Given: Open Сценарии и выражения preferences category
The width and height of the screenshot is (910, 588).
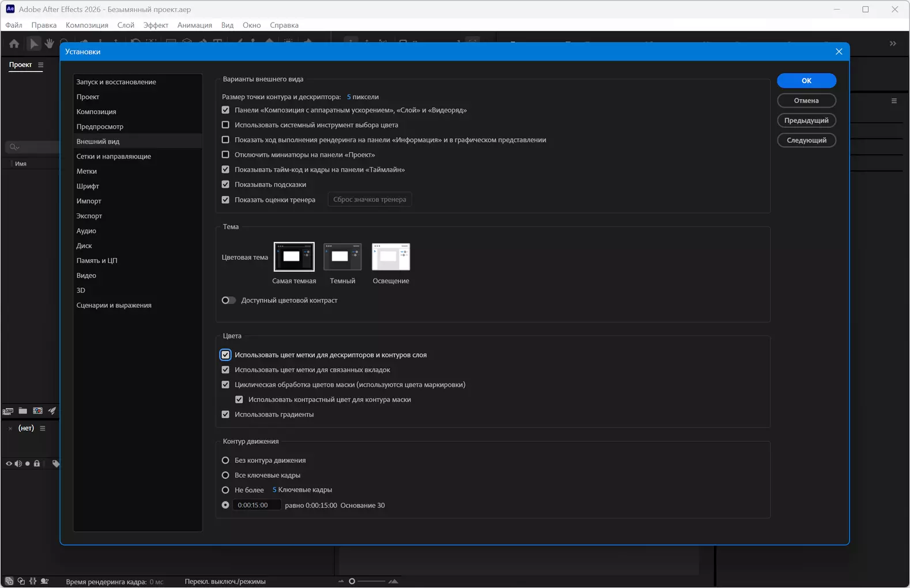Looking at the screenshot, I should click(x=138, y=306).
